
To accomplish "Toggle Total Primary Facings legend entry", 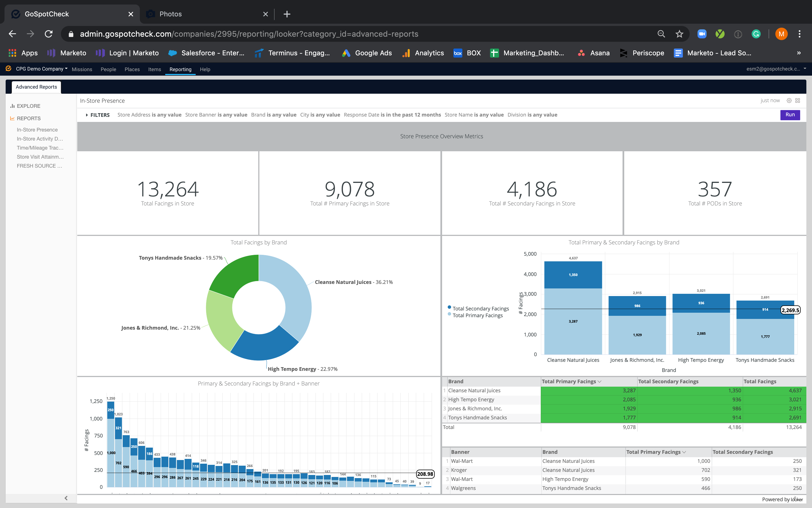I will tap(475, 315).
